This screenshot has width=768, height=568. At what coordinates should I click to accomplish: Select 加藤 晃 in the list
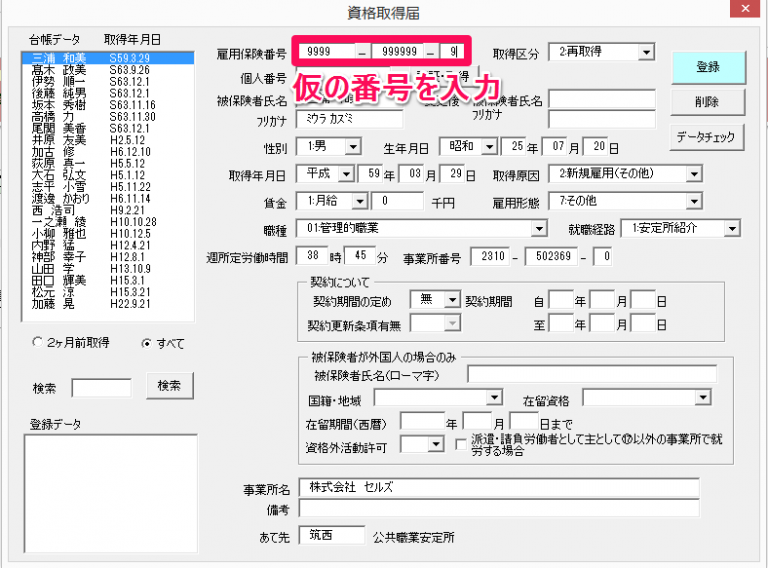[x=108, y=304]
